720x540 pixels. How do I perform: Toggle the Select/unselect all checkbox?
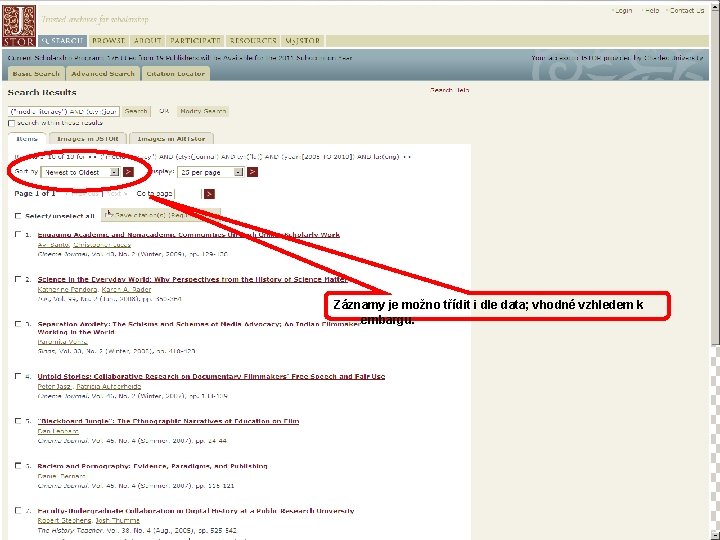(18, 216)
